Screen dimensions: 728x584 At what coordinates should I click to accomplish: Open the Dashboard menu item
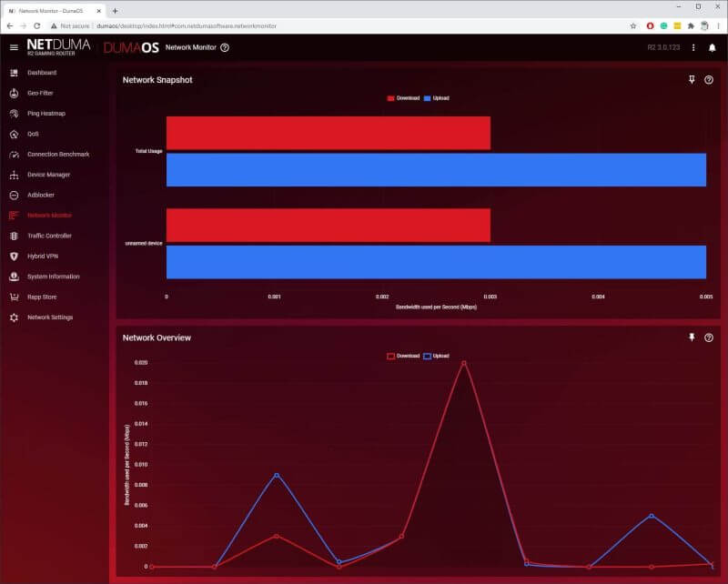point(42,73)
